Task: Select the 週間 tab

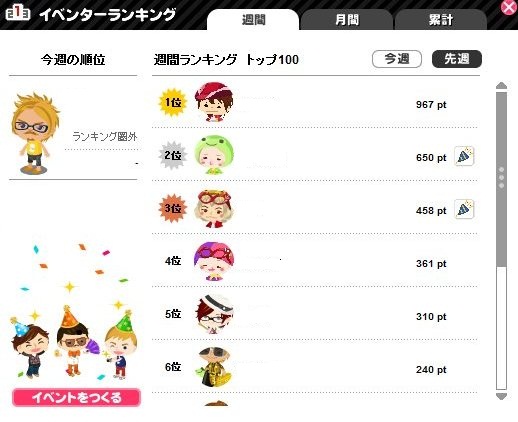Action: coord(253,20)
